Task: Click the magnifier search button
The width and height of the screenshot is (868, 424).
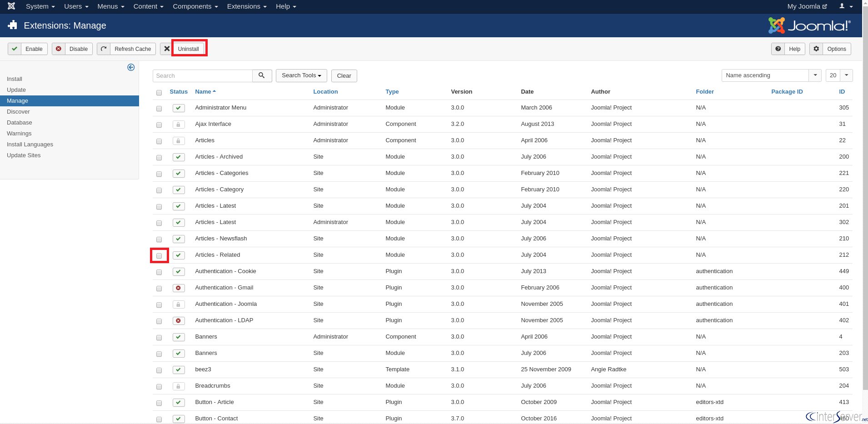Action: [262, 75]
